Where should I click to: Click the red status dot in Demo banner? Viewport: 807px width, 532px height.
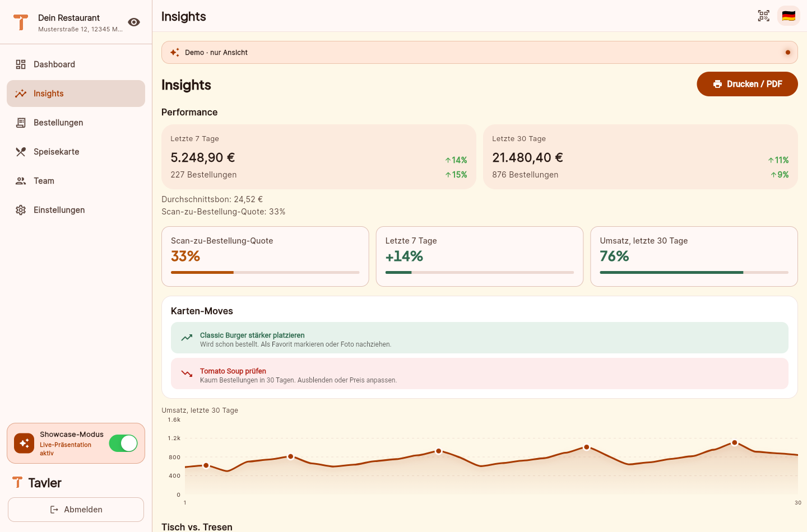tap(788, 52)
